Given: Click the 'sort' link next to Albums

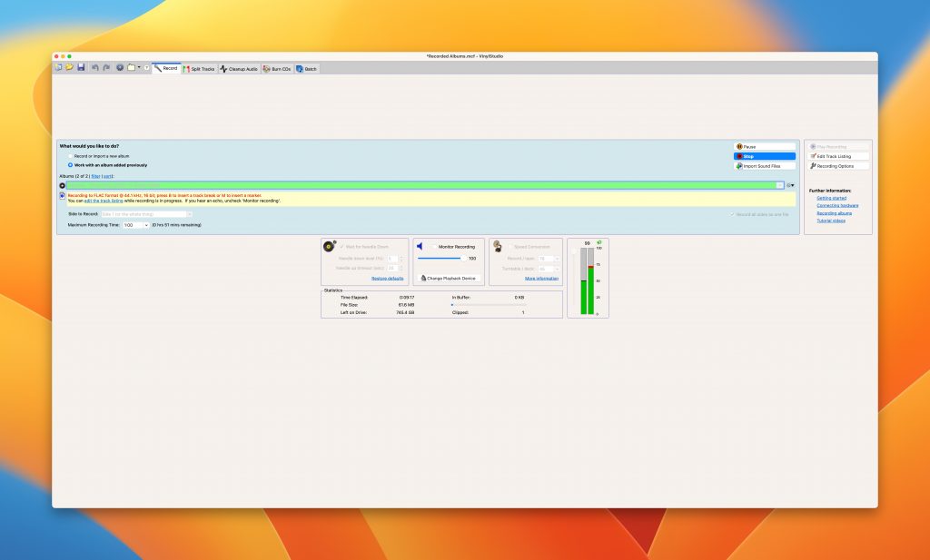Looking at the screenshot, I should pos(107,177).
